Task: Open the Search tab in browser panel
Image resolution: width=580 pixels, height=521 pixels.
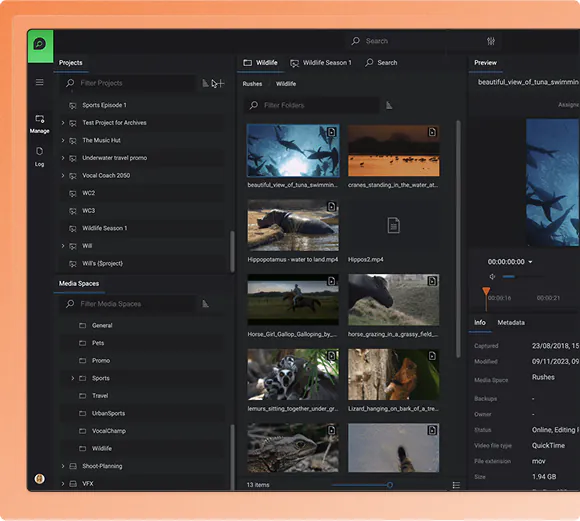Action: (x=381, y=63)
